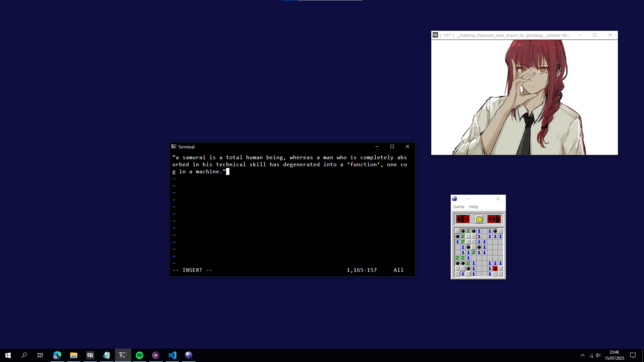Open the Help menu in Minesweeper
The image size is (644, 362).
[x=474, y=207]
